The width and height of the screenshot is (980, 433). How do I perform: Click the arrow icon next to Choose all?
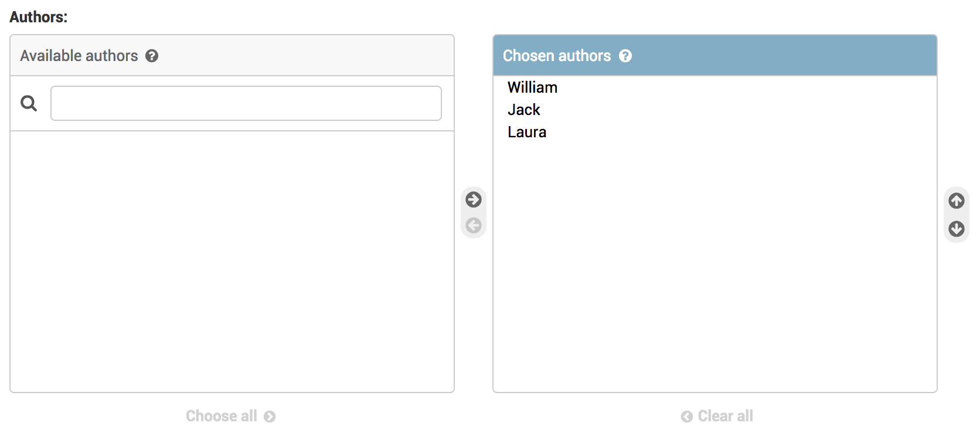[x=270, y=417]
